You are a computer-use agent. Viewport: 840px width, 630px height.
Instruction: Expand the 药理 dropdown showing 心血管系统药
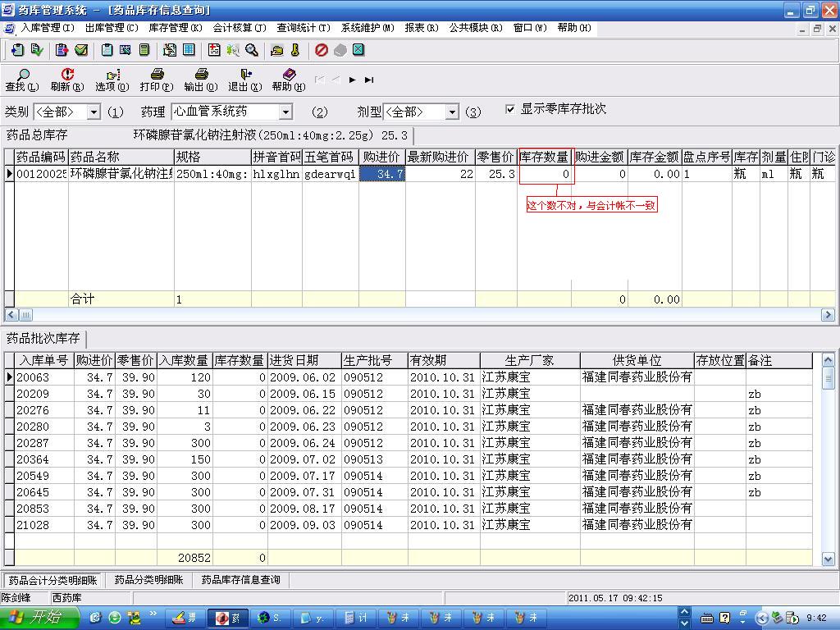coord(285,112)
